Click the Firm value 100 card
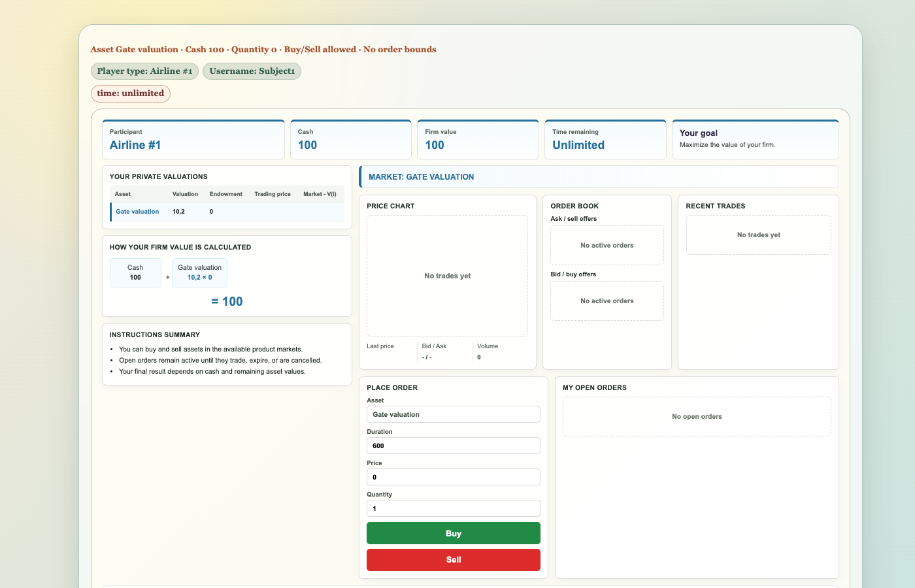The image size is (915, 588). click(478, 139)
